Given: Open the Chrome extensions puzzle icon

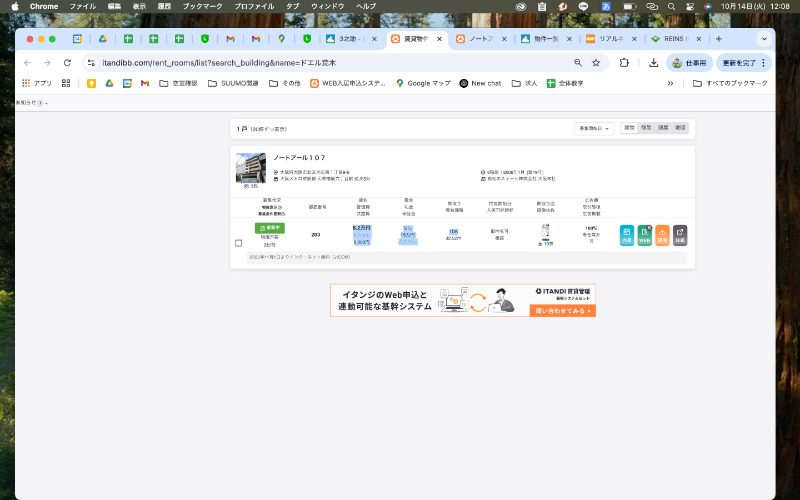Looking at the screenshot, I should [624, 62].
